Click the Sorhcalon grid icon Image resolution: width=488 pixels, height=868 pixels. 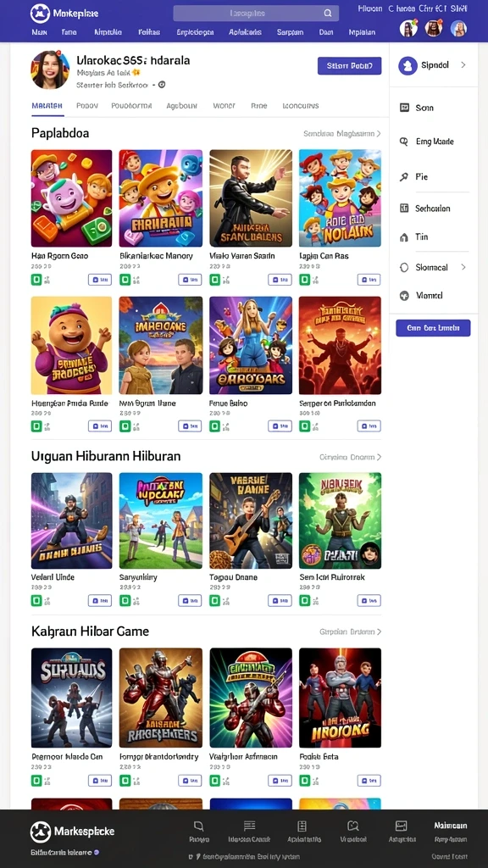coord(404,209)
